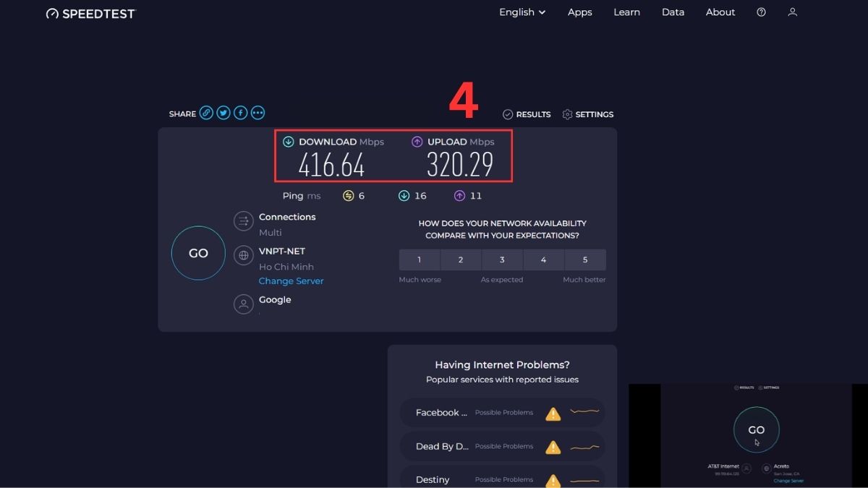Open the Data menu
This screenshot has width=868, height=488.
pyautogui.click(x=673, y=12)
